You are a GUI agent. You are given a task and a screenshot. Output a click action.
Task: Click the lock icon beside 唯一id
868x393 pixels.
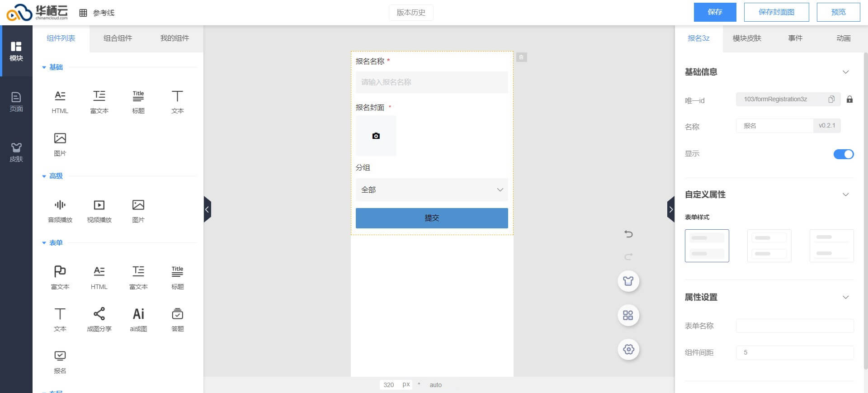coord(849,99)
